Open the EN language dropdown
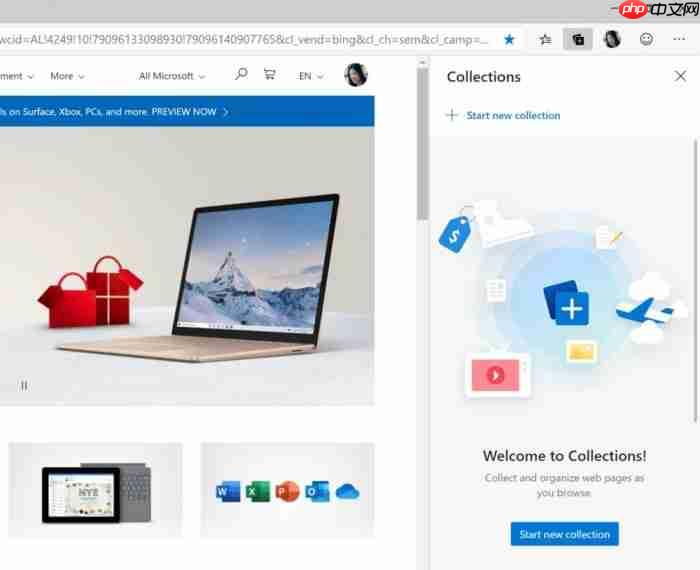 311,76
